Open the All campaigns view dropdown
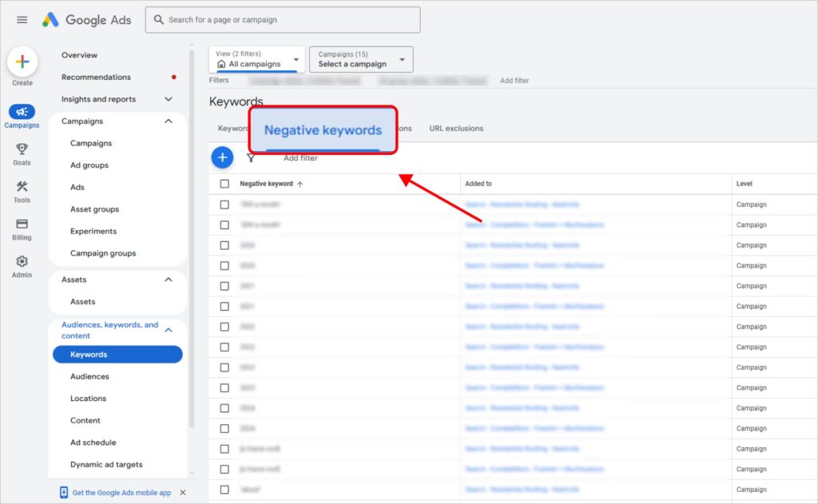Image resolution: width=818 pixels, height=504 pixels. click(x=257, y=59)
